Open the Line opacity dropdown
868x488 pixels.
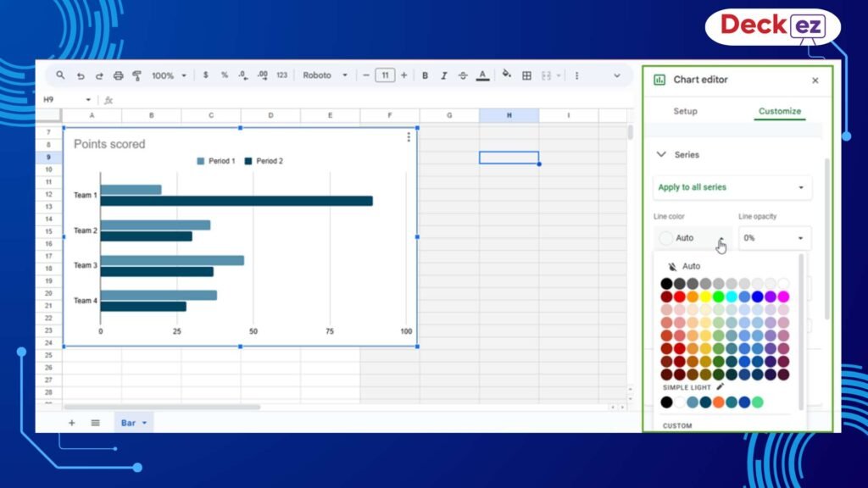click(x=774, y=238)
